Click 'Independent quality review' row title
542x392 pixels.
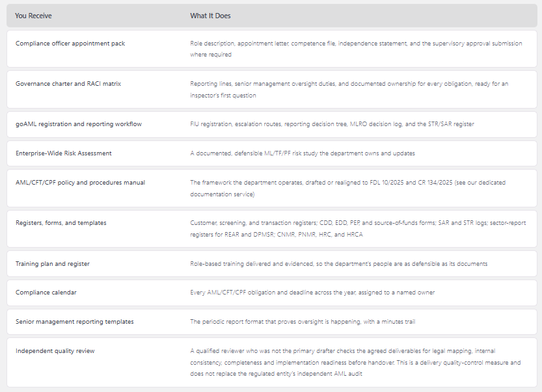tap(55, 351)
